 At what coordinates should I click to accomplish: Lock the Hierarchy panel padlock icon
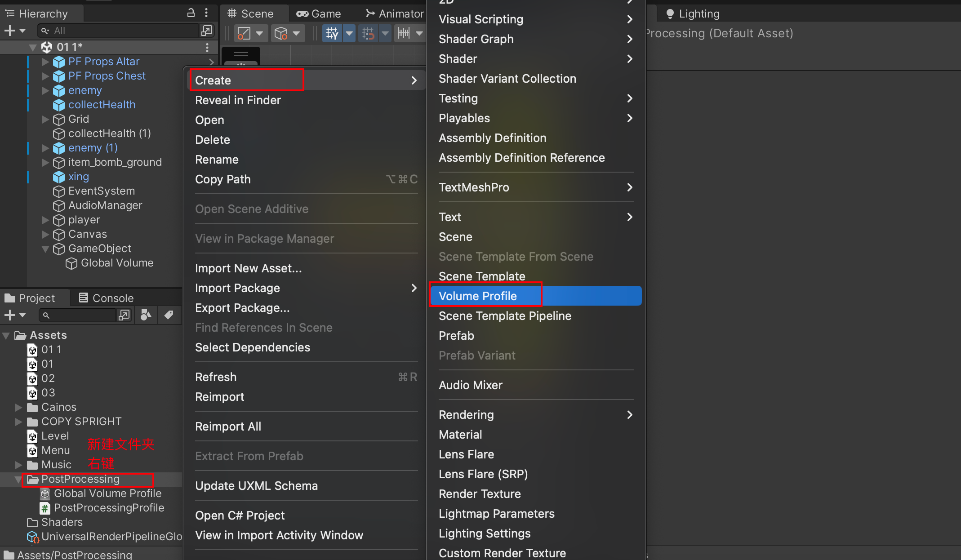[191, 13]
